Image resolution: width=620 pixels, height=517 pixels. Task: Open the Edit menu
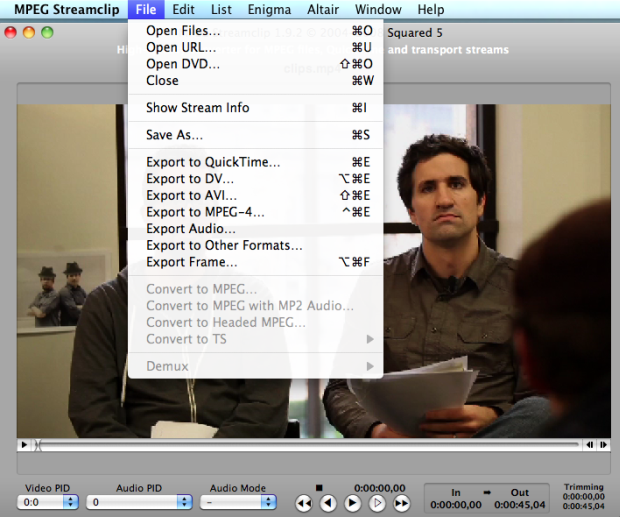[183, 9]
